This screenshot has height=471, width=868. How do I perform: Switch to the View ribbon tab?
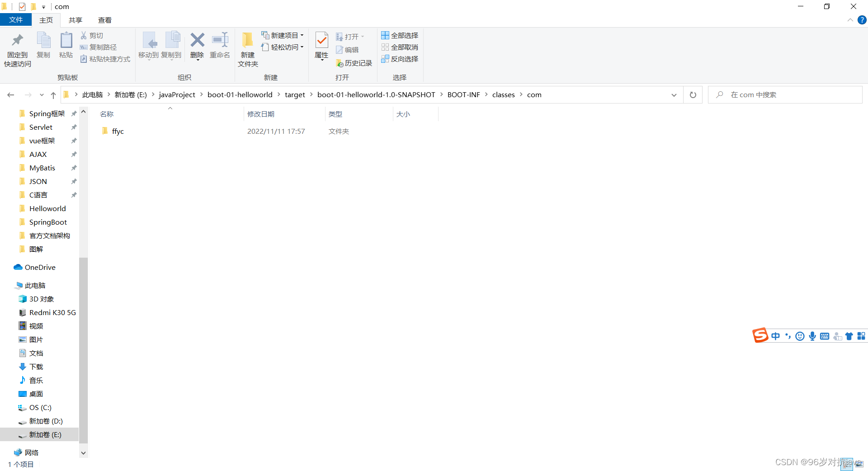coord(105,20)
